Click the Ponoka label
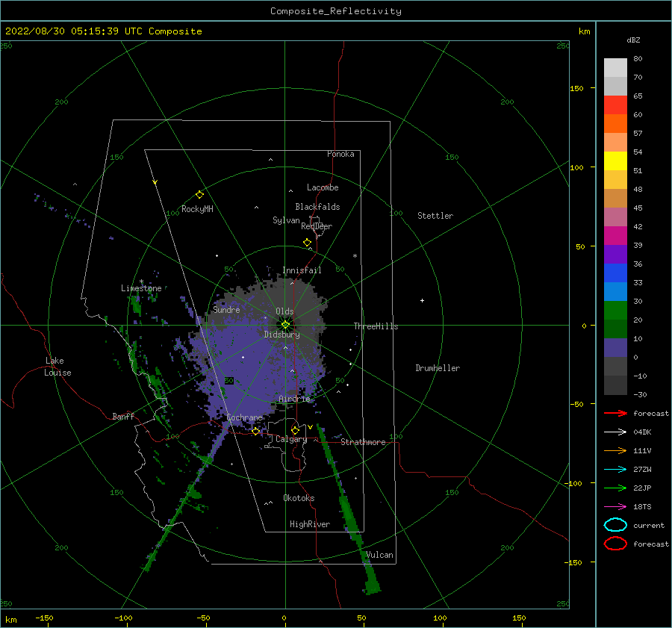Viewport: 672px width, 628px height. (x=340, y=154)
